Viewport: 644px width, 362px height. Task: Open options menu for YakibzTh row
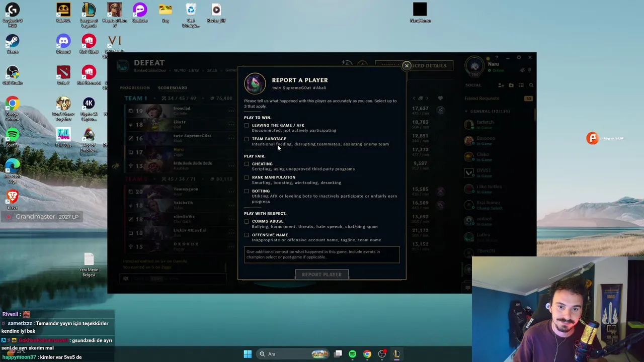coord(231,205)
